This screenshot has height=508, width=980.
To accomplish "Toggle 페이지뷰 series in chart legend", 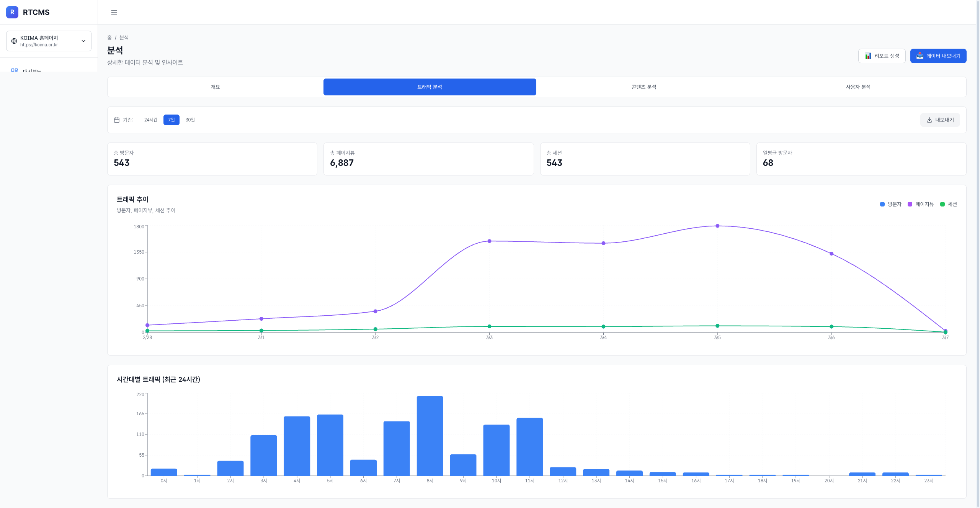I will pos(924,204).
